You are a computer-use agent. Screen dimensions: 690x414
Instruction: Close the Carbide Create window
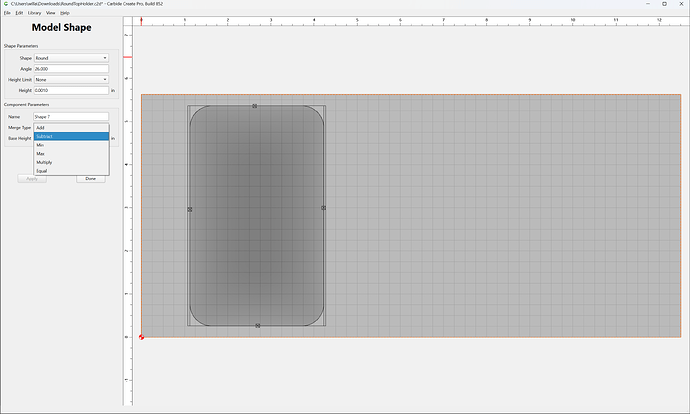point(681,4)
